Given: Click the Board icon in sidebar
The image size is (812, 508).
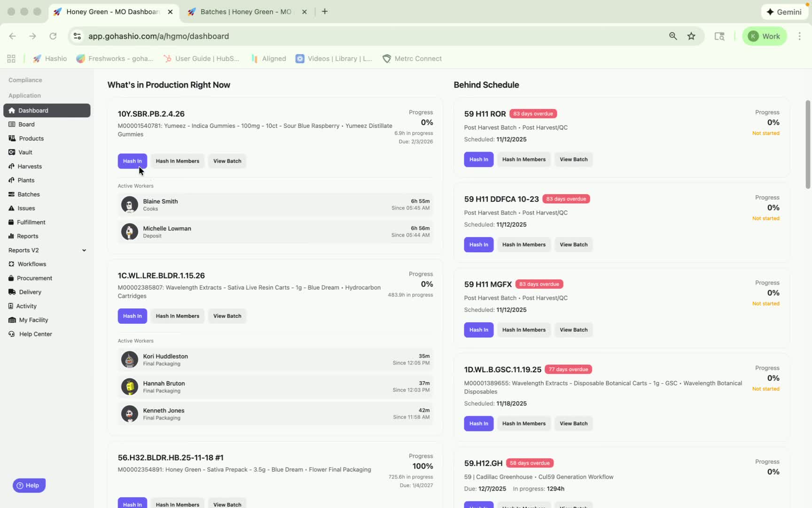Looking at the screenshot, I should click(12, 124).
